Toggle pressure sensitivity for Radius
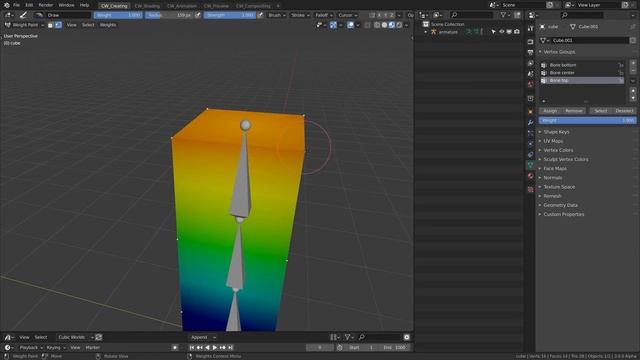640x360 pixels. coord(198,15)
